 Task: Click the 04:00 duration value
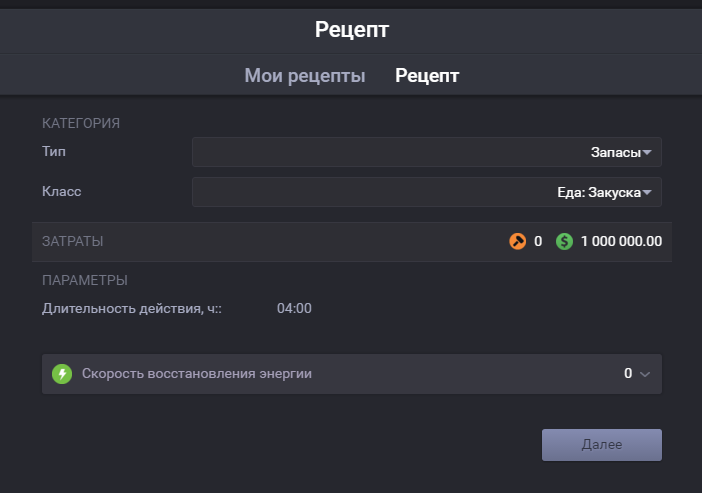pyautogui.click(x=294, y=308)
